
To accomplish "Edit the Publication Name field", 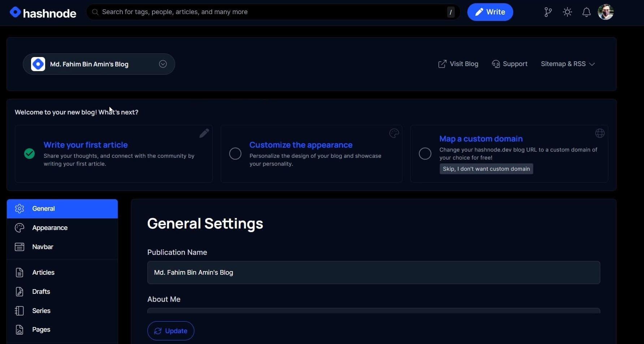I will coord(373,273).
